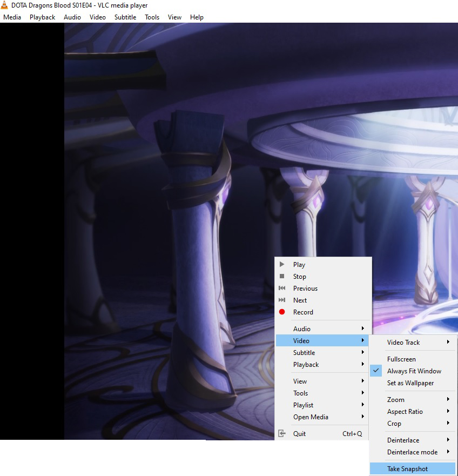458x476 pixels.
Task: Expand the Video Track submenu arrow
Action: click(448, 342)
